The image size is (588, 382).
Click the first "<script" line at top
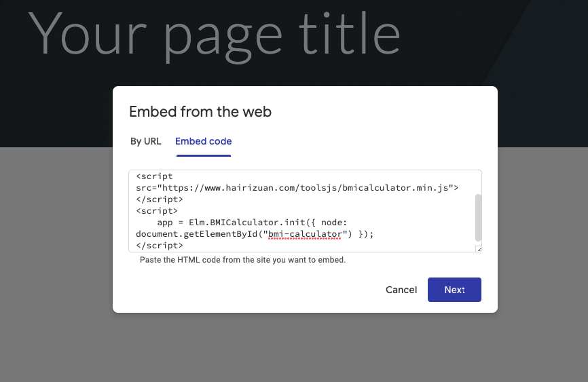click(155, 176)
